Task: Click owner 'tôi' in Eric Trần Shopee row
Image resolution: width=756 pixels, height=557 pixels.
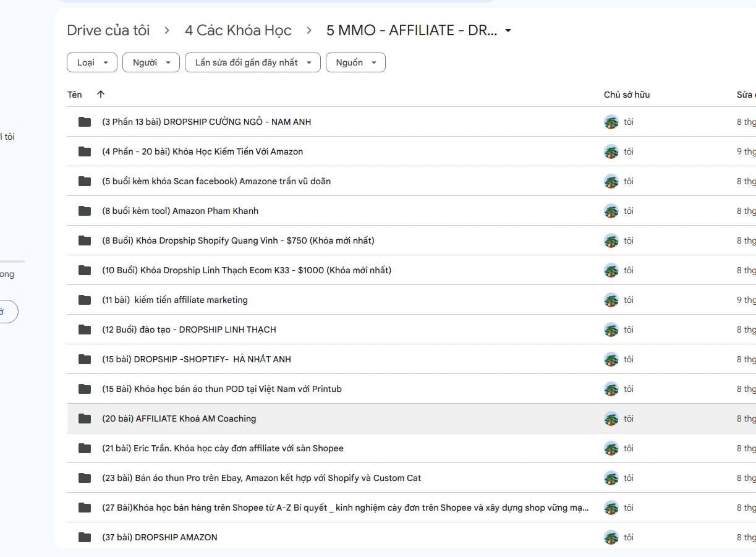Action: coord(629,448)
